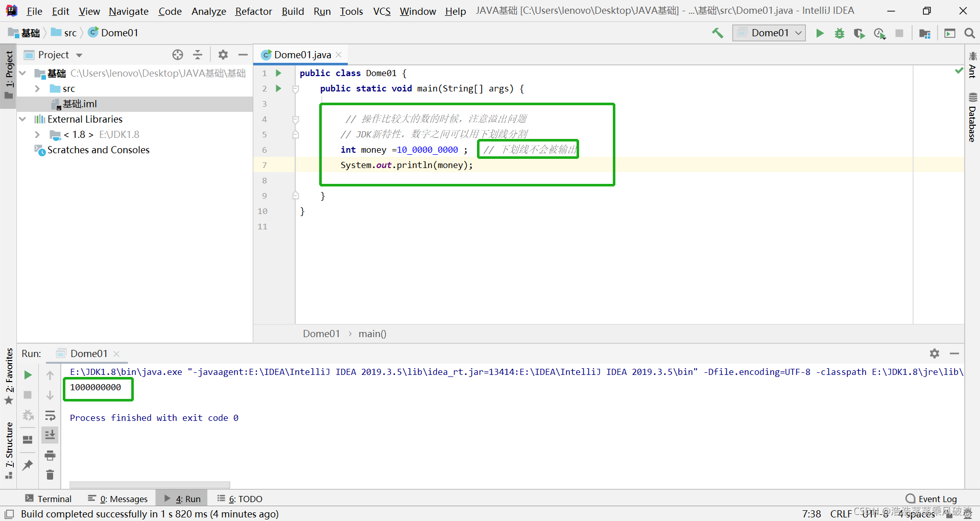Open the CRLF line separator selector
The image size is (980, 521).
(x=841, y=514)
